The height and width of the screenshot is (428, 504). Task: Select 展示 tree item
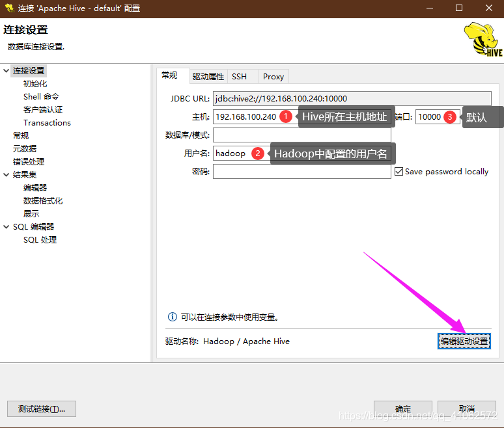coord(31,213)
